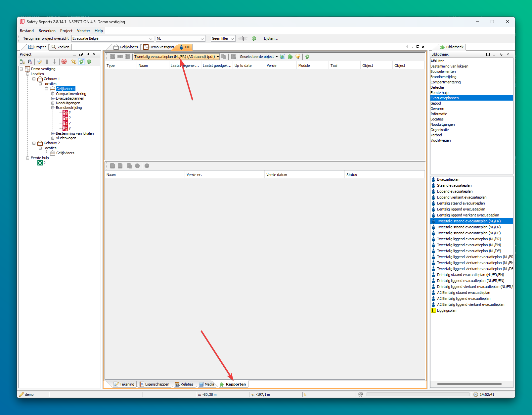The image size is (532, 415).
Task: Click the light bulb icon in report toolbar
Action: [x=298, y=57]
